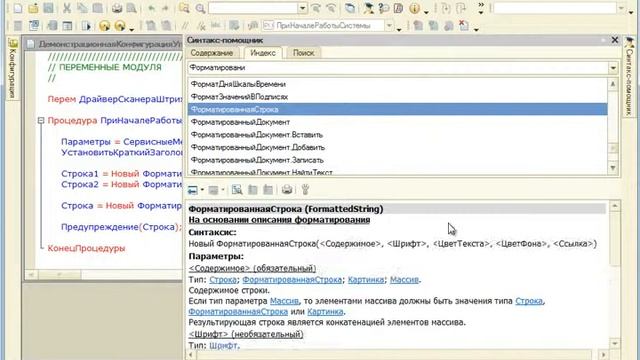Click the table layout icon on second toolbar

point(67,26)
